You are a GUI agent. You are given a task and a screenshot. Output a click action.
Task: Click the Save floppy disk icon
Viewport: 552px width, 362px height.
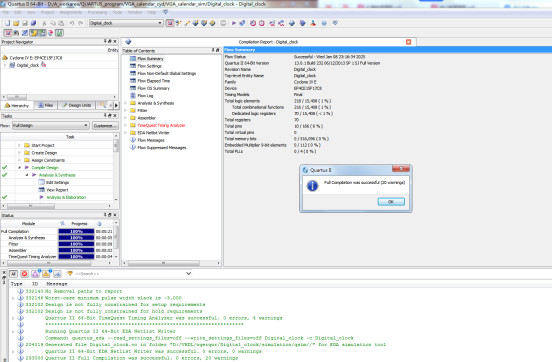(25, 23)
